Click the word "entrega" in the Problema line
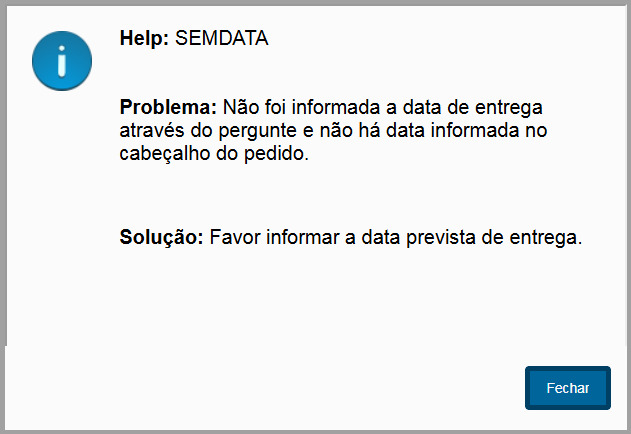Screen dimensions: 631x434 coord(511,107)
